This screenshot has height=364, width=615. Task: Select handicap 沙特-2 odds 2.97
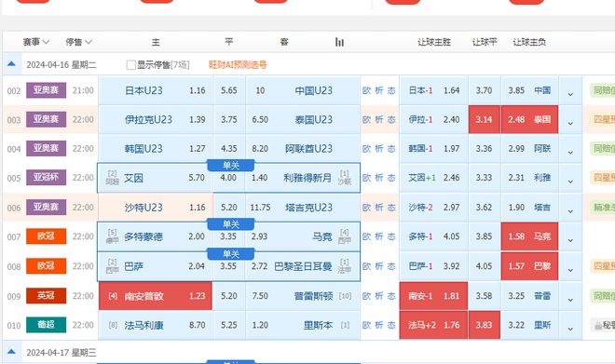(434, 208)
